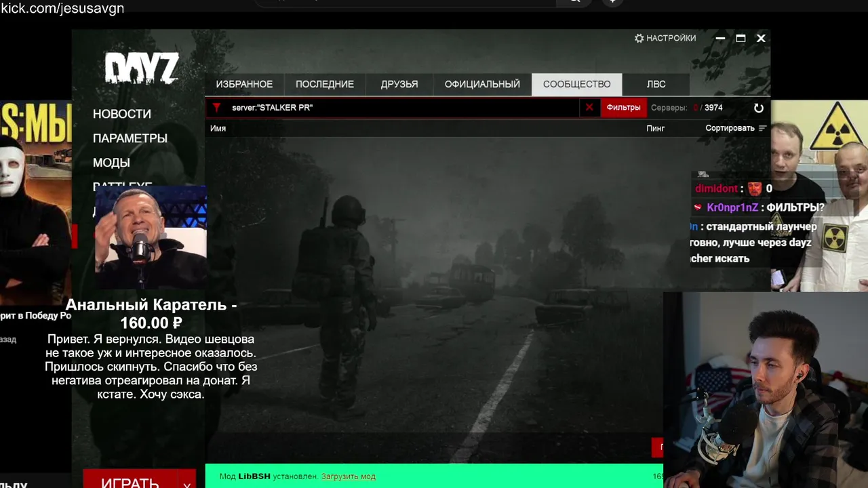Screen dimensions: 868x488
Task: Click Kr0npr1nZ username in chat
Action: [732, 207]
